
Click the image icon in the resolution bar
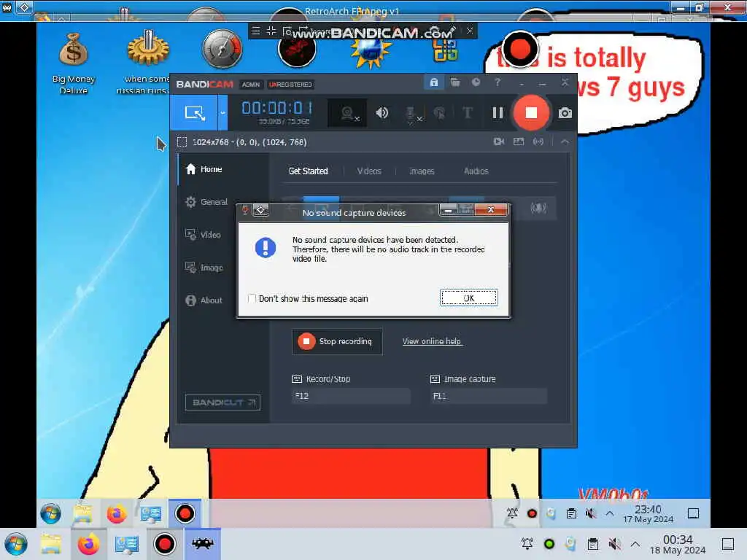519,142
